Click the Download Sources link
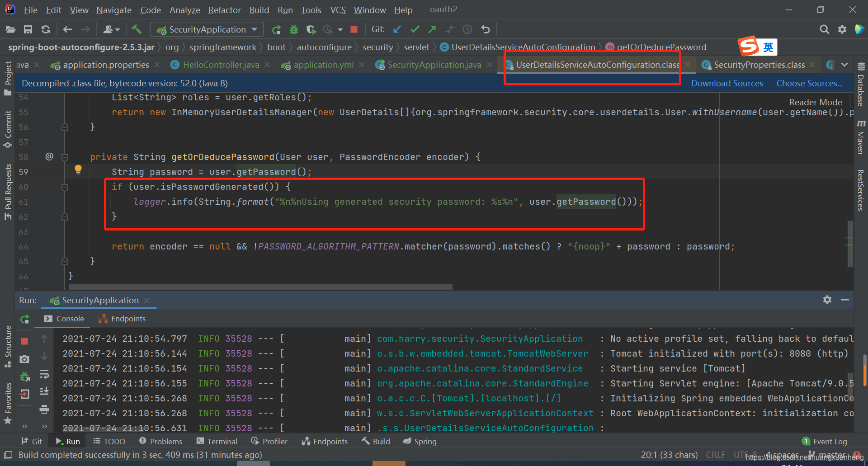 [726, 83]
